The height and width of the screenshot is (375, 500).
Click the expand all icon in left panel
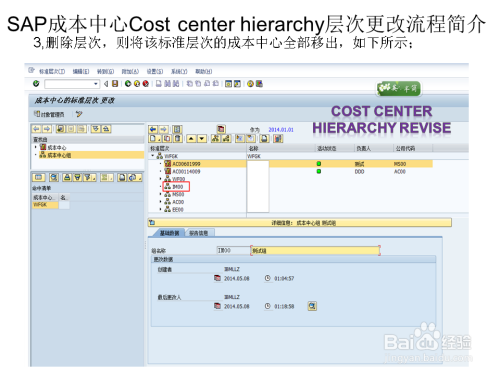(x=96, y=129)
